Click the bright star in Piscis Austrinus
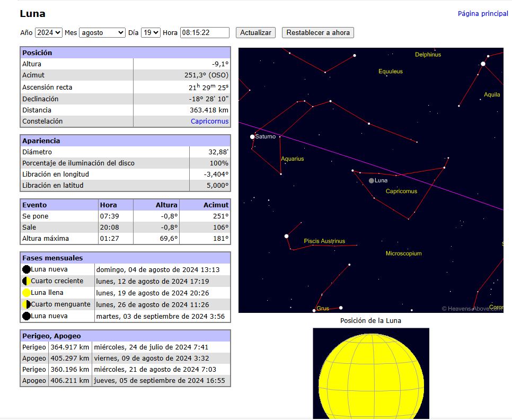This screenshot has height=420, width=512. pyautogui.click(x=286, y=236)
